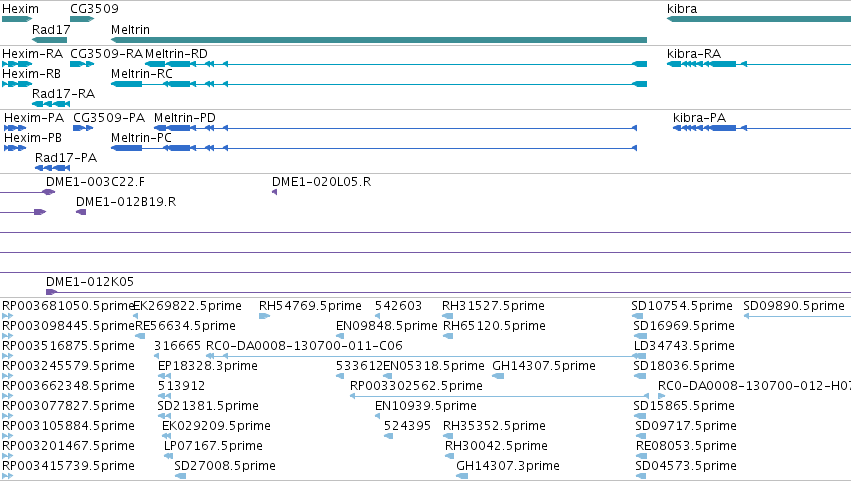Select the EP18328.3prime EST label
851x481 pixels.
point(207,366)
